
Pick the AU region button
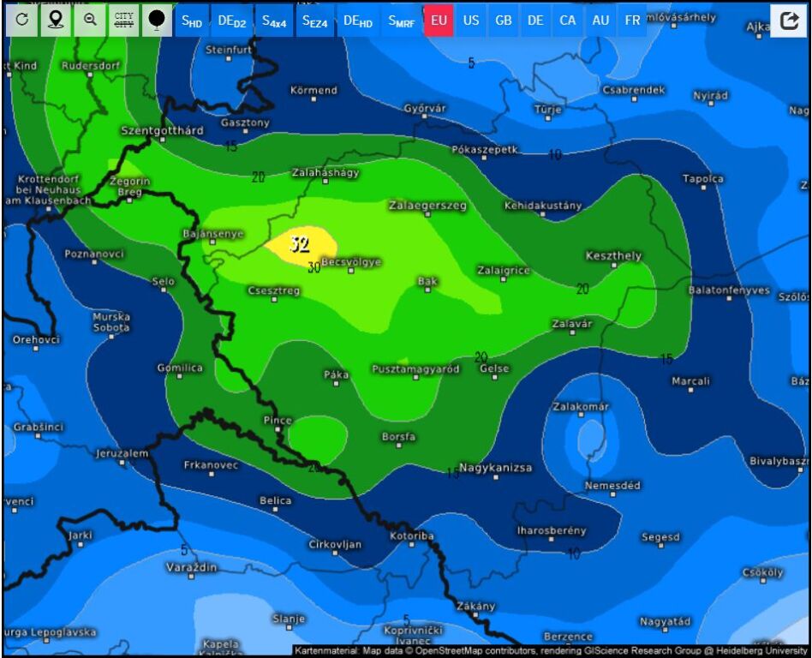pyautogui.click(x=600, y=21)
